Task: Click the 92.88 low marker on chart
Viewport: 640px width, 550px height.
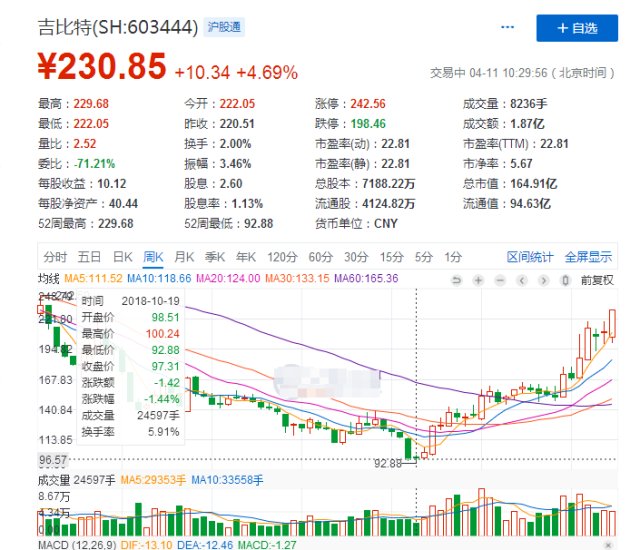Action: click(388, 464)
